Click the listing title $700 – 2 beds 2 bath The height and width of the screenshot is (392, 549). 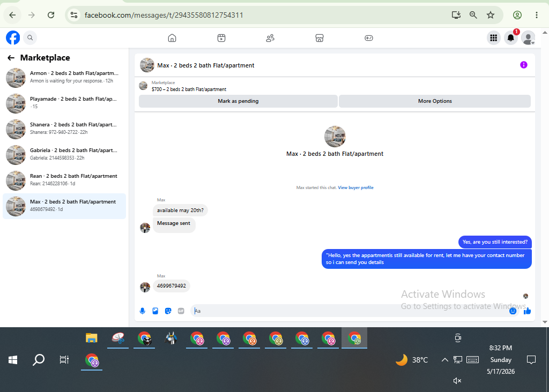[189, 89]
